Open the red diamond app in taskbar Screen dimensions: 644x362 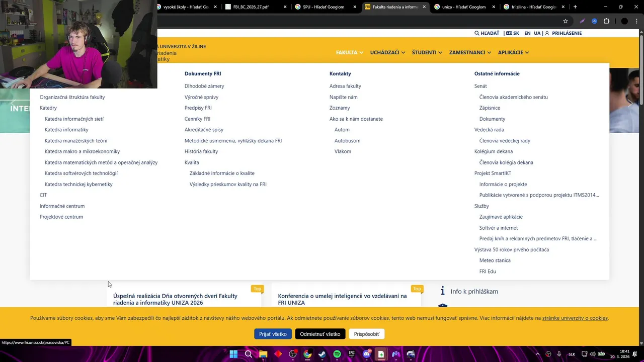(x=278, y=354)
